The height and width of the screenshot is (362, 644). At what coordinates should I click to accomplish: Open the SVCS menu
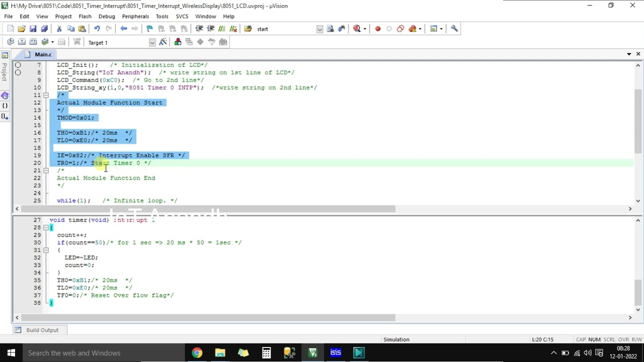tap(182, 16)
